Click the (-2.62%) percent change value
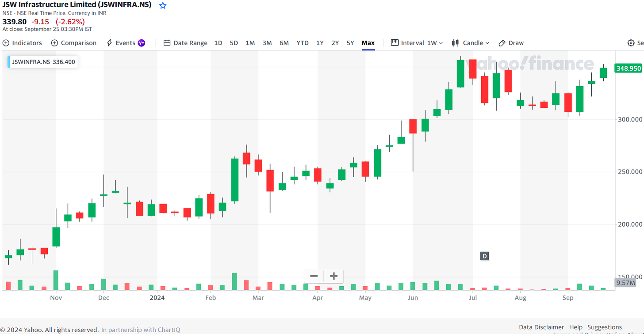 click(x=70, y=21)
